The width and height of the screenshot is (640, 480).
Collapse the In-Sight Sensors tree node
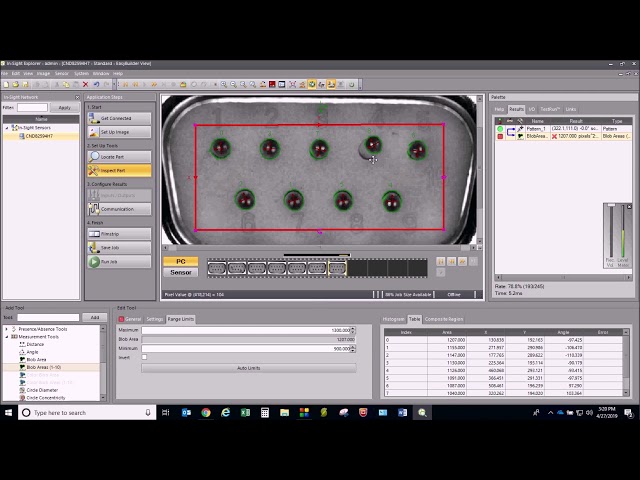[7, 128]
